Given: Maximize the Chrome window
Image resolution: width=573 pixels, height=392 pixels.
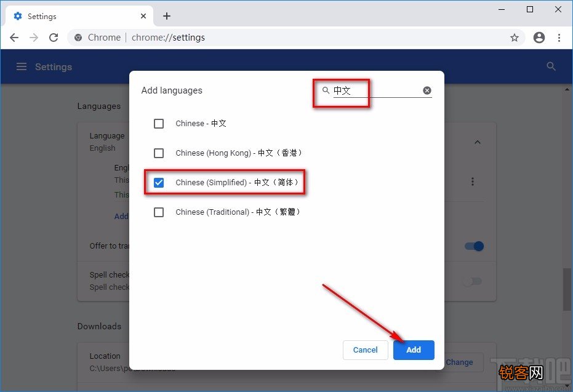Looking at the screenshot, I should (530, 9).
